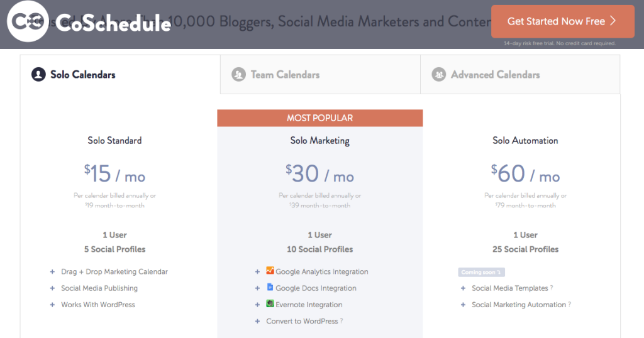
Task: Click the Social Marketing Automation text
Action: (x=519, y=305)
